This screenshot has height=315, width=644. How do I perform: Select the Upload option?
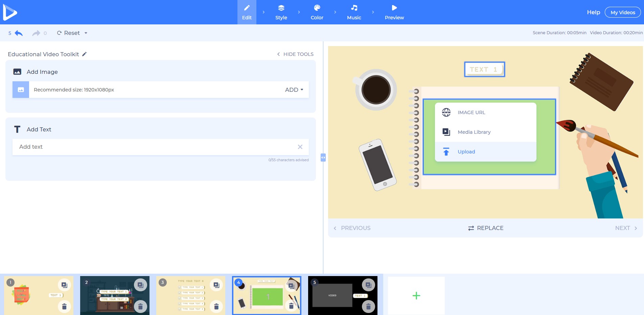(466, 151)
